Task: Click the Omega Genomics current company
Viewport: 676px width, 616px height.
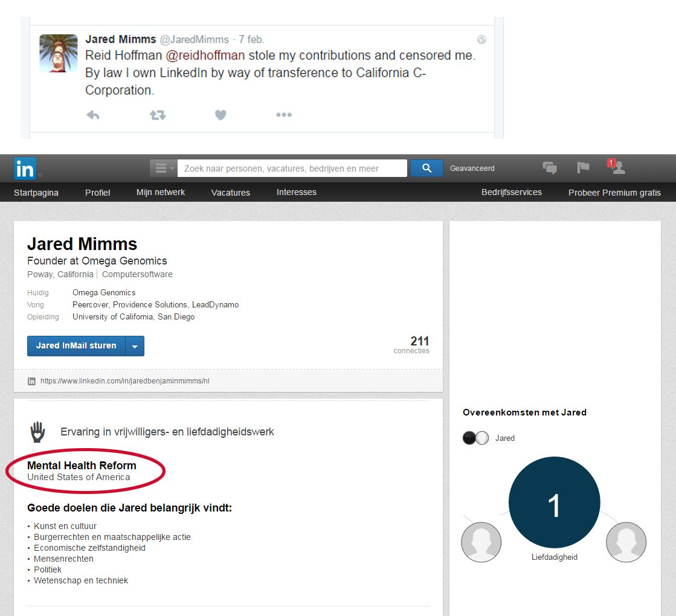Action: (104, 293)
